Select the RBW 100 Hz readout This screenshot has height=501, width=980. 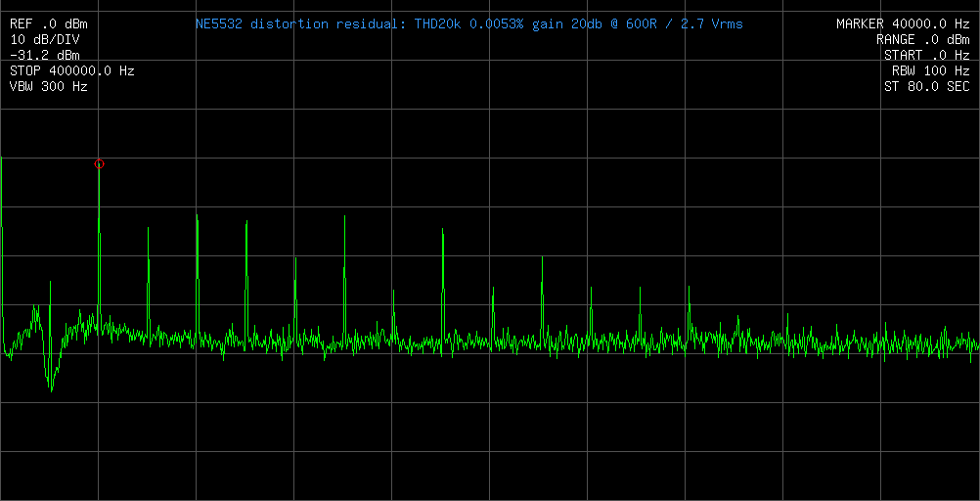click(x=931, y=71)
